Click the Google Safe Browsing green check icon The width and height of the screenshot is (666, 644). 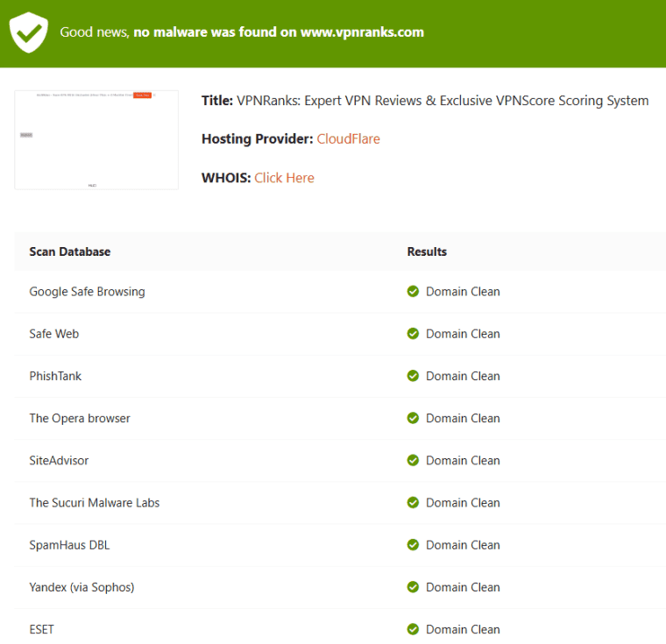click(x=413, y=292)
